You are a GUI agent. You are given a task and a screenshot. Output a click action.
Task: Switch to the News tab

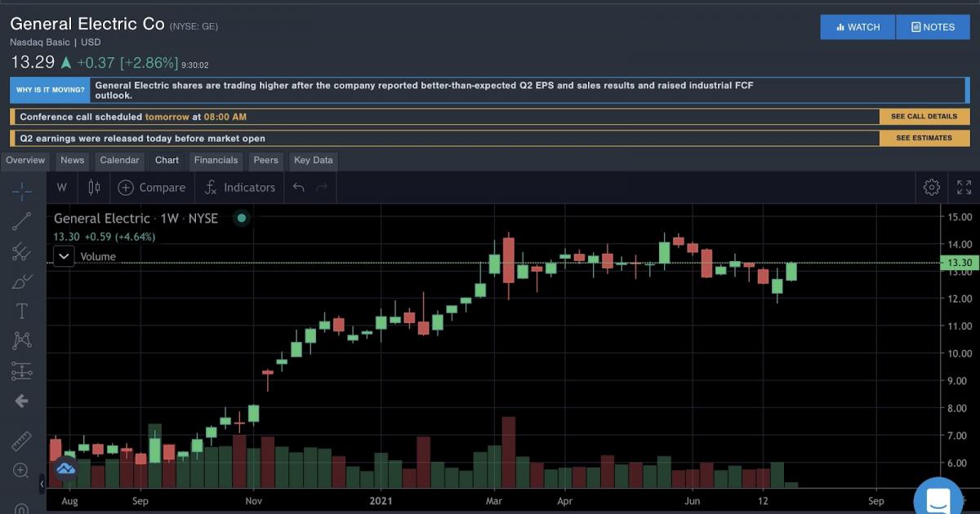[72, 161]
